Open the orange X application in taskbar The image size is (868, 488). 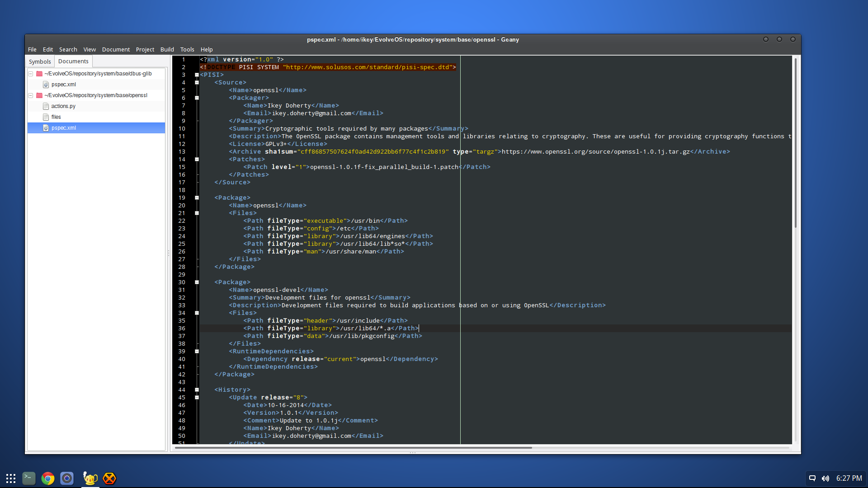(109, 478)
